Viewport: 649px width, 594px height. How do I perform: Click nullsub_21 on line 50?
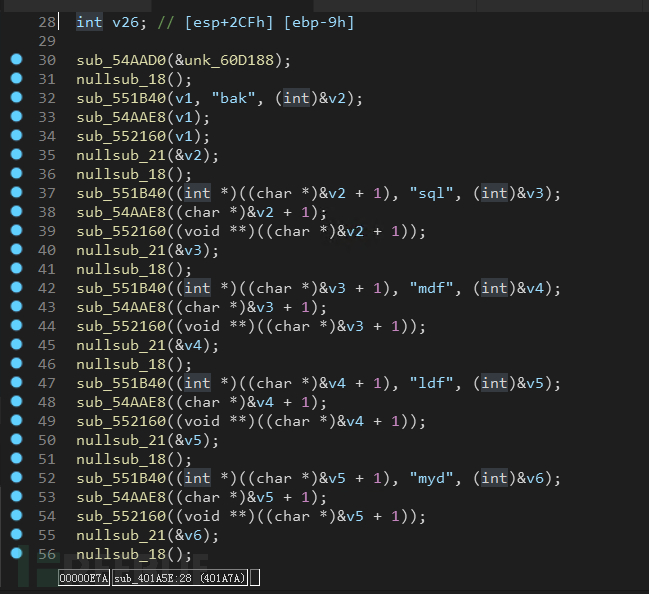(121, 440)
